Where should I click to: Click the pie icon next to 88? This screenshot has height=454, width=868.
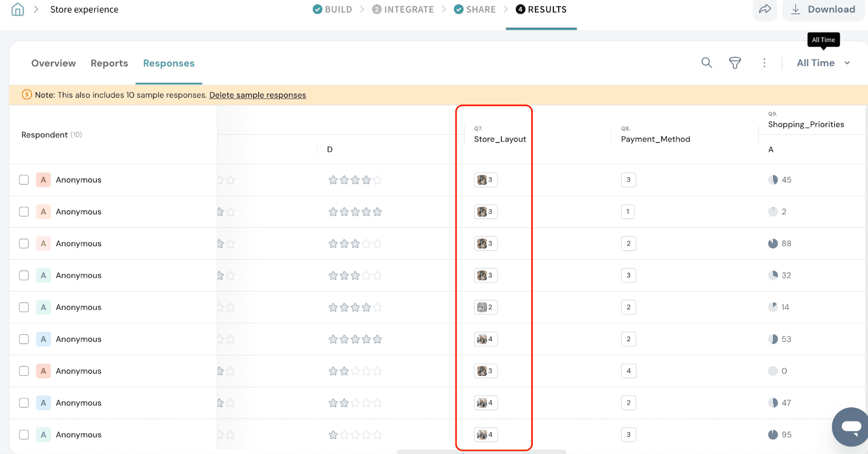[773, 244]
